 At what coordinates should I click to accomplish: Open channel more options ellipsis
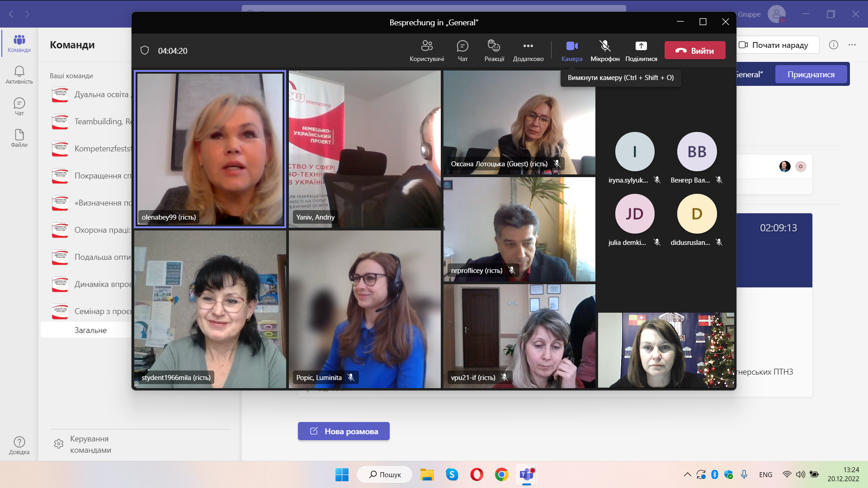point(852,45)
